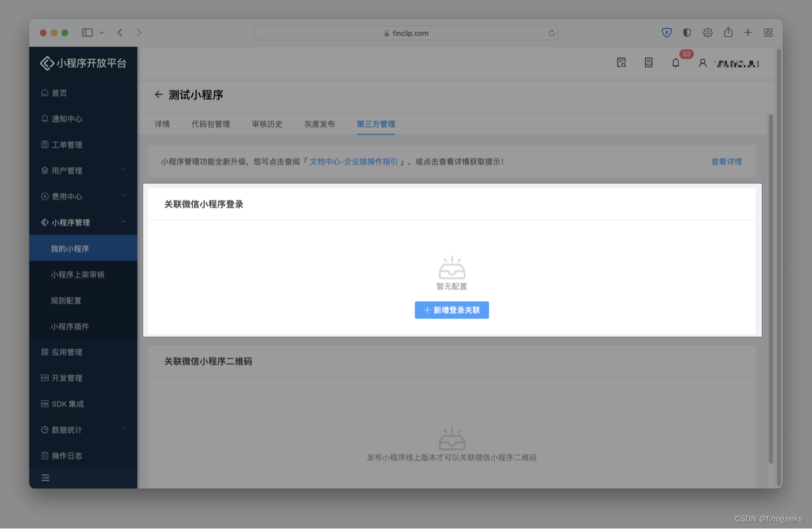812x529 pixels.
Task: Open 操作日志 in the sidebar
Action: (66, 455)
